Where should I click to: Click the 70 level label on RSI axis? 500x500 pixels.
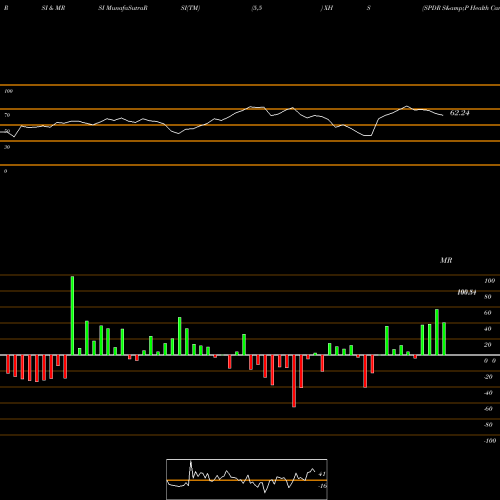click(x=7, y=115)
